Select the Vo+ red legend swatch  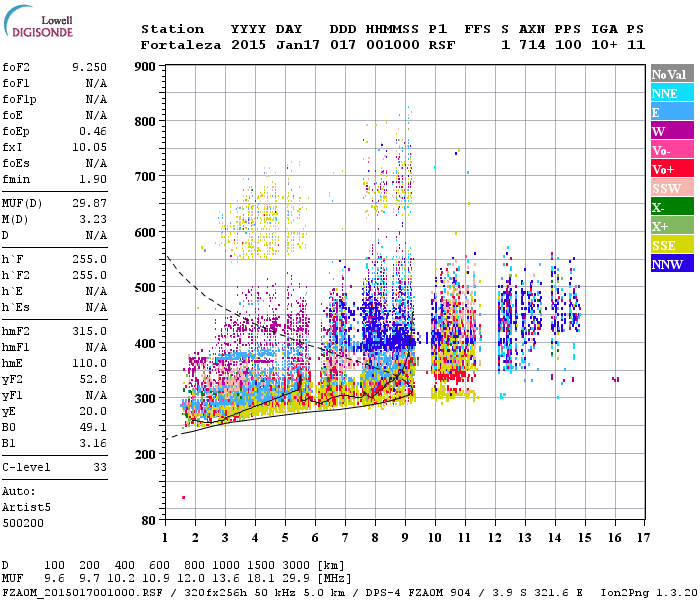[x=672, y=169]
